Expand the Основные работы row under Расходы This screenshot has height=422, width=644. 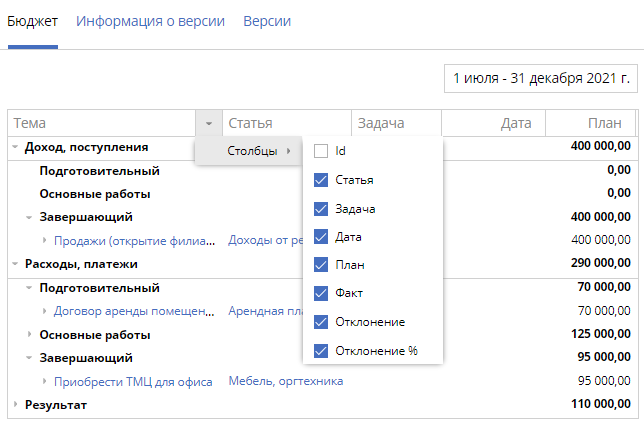[x=30, y=334]
